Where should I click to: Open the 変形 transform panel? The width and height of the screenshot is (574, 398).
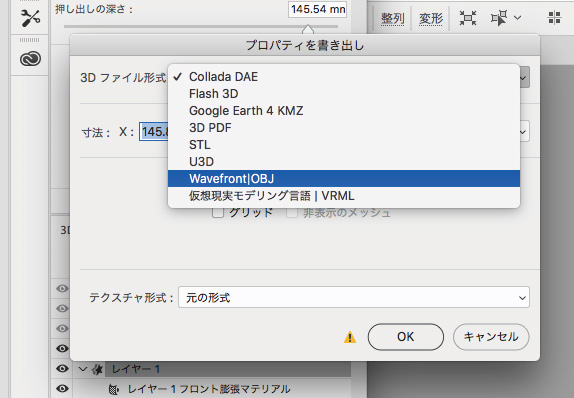point(431,18)
